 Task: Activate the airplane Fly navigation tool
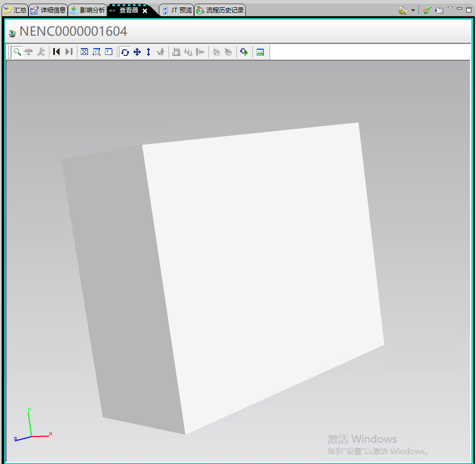point(29,52)
